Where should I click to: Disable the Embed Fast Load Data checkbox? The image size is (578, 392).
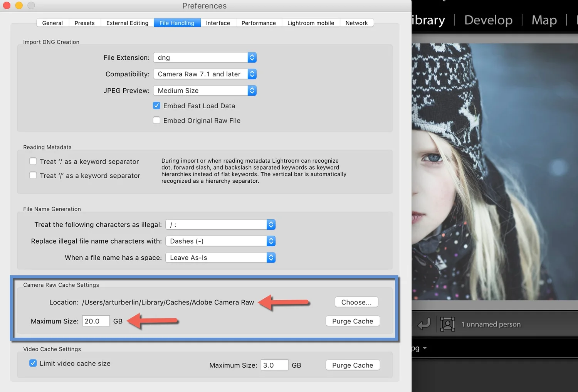tap(156, 105)
